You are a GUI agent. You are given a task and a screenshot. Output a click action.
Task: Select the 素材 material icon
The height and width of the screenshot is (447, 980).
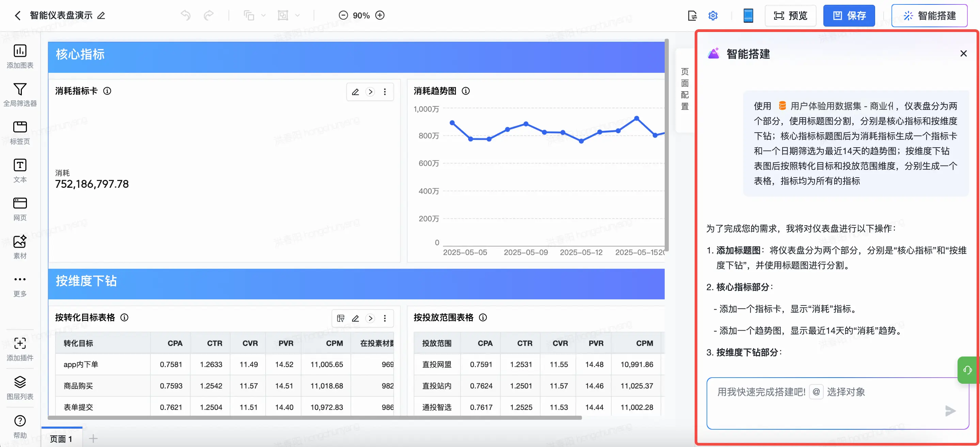20,242
